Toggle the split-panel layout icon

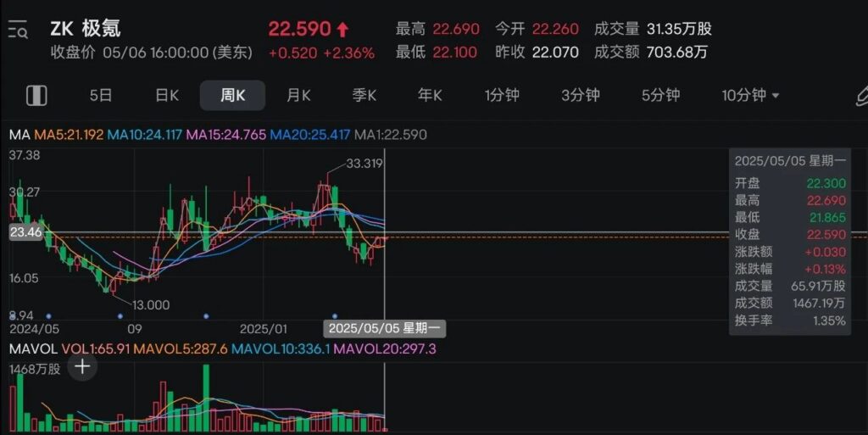(36, 95)
